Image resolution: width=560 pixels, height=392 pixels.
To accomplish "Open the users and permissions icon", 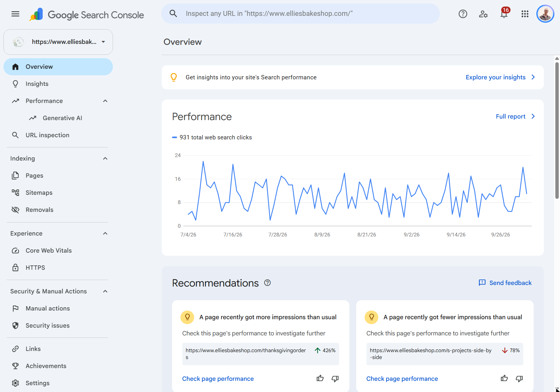I will click(483, 14).
